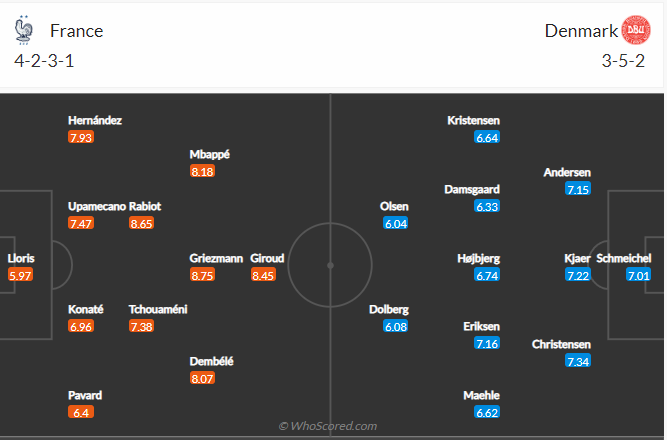Click the France team crest icon
Screen dimensions: 667x440
(24, 30)
